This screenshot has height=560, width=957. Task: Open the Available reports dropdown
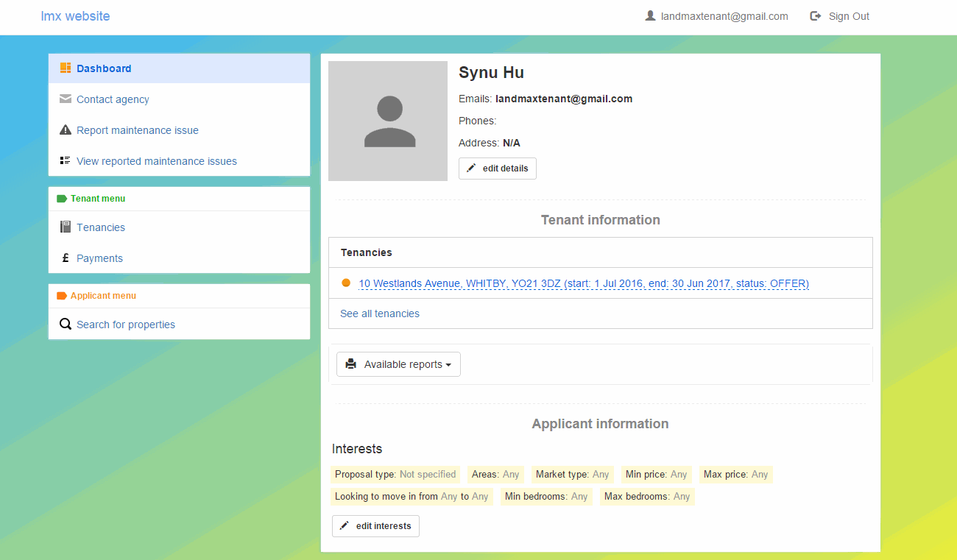[x=398, y=364]
